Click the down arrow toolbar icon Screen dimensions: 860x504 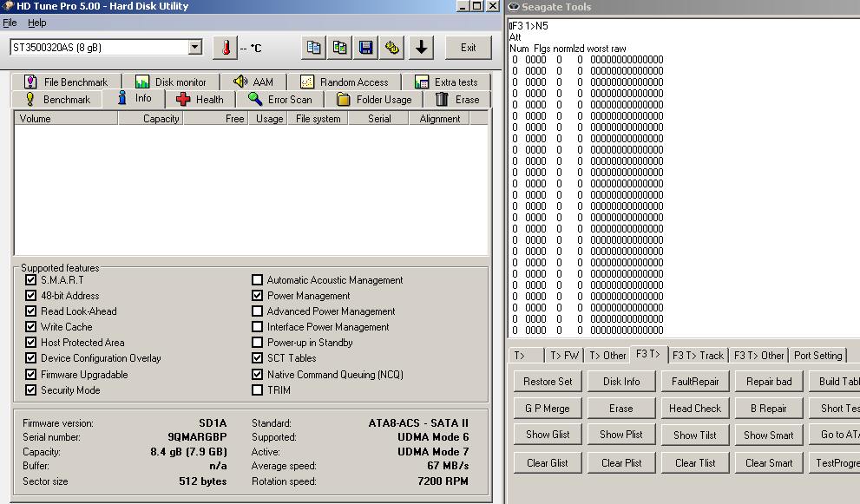click(x=421, y=48)
